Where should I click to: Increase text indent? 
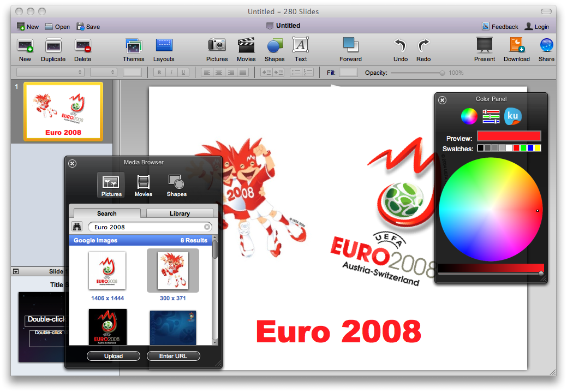[278, 73]
